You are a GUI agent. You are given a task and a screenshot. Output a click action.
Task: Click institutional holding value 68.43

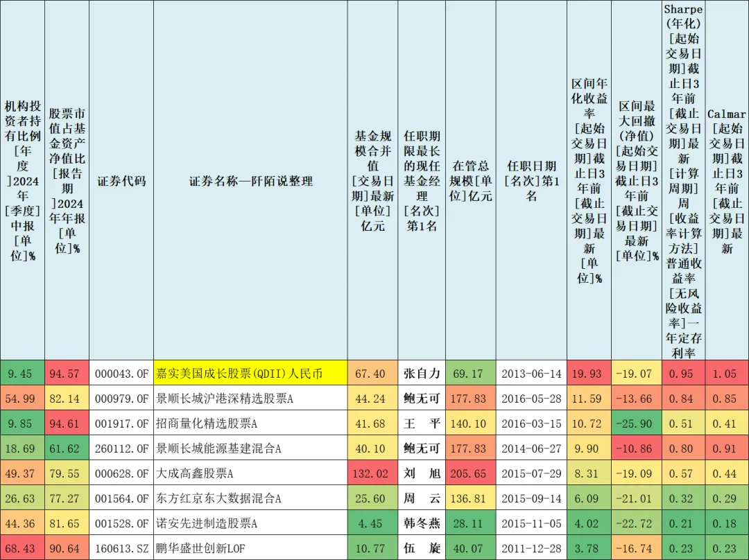[x=20, y=548]
